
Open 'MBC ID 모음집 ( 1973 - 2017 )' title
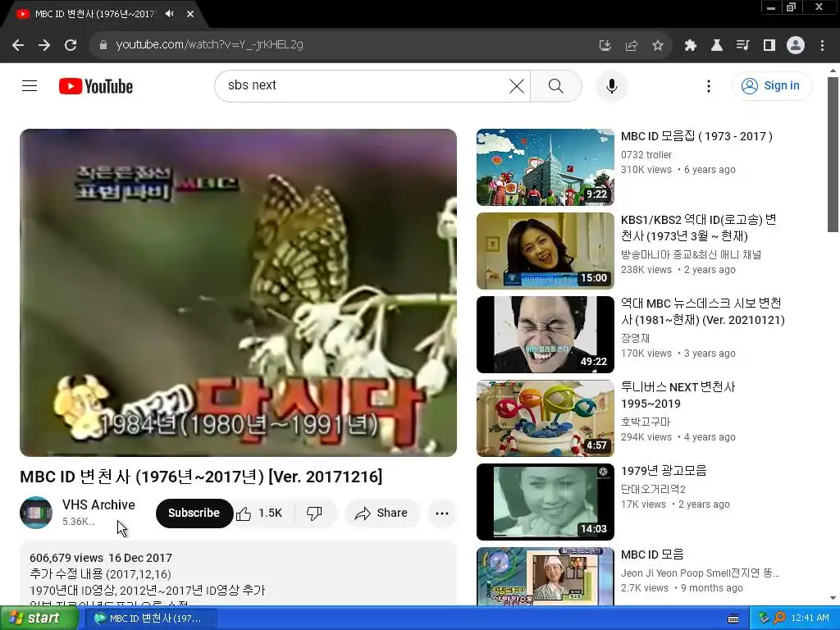[x=696, y=136]
